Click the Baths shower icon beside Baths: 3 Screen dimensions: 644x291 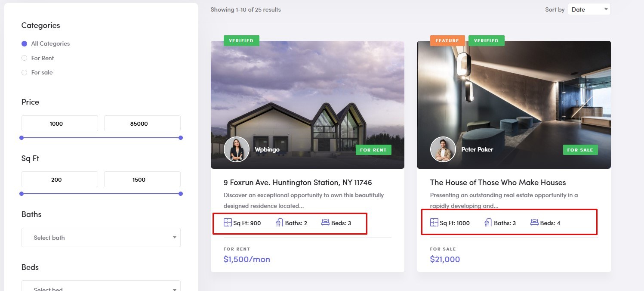488,223
